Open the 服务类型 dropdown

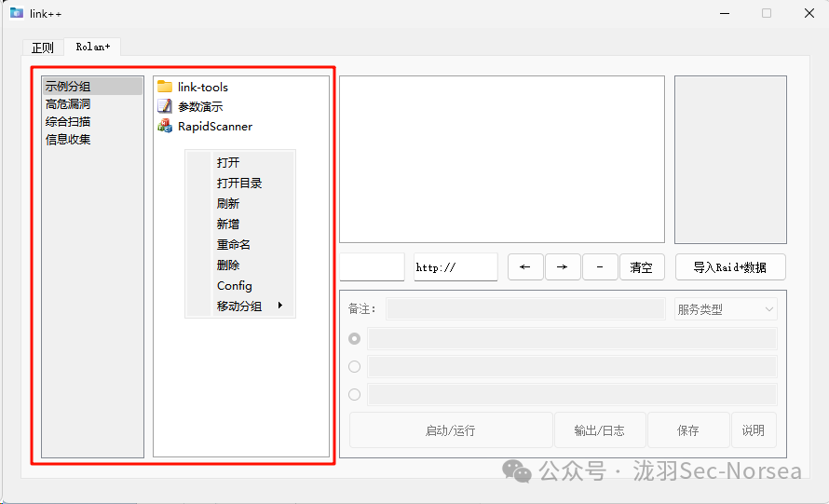(x=726, y=309)
